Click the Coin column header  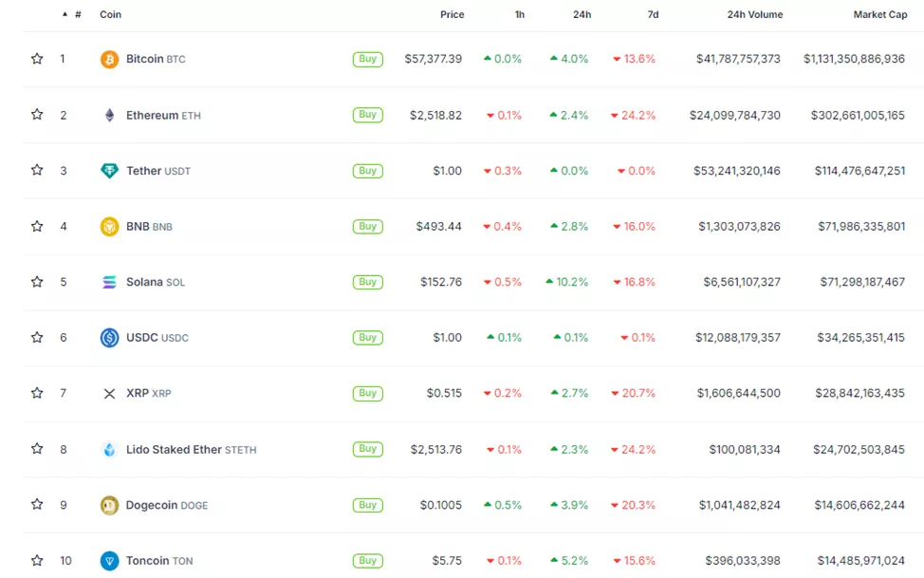[x=110, y=15]
